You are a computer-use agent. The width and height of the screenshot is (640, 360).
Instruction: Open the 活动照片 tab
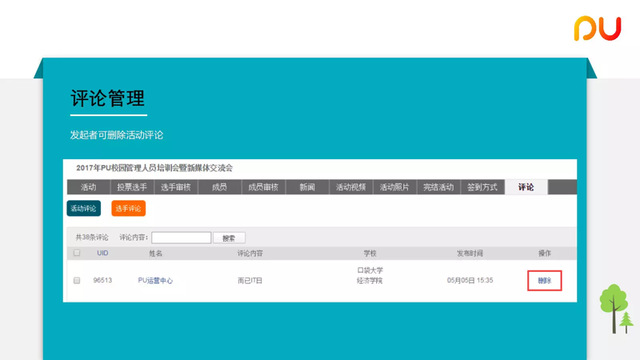click(395, 187)
